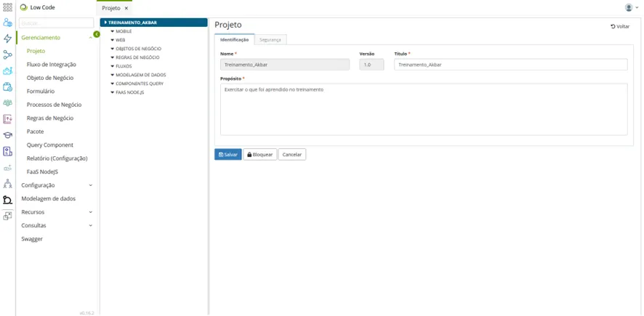The width and height of the screenshot is (644, 316).
Task: Click the Cancelar button
Action: click(x=292, y=155)
